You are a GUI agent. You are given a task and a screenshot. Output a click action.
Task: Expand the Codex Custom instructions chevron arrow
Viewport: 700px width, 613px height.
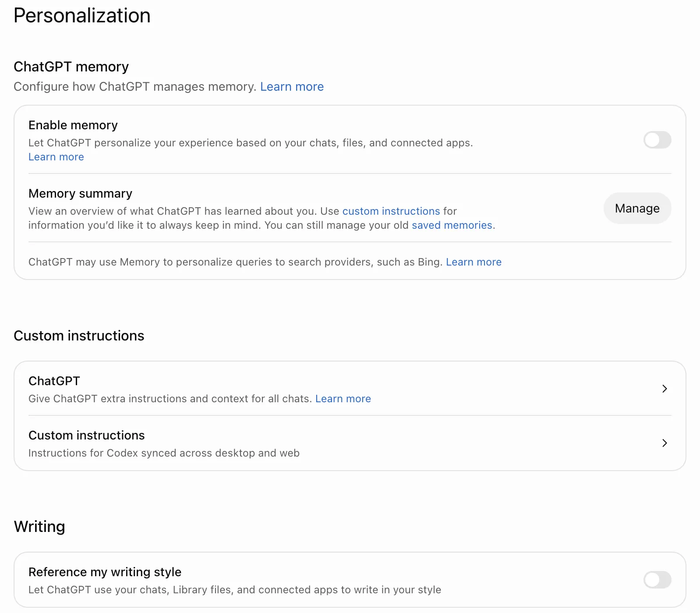(x=665, y=443)
